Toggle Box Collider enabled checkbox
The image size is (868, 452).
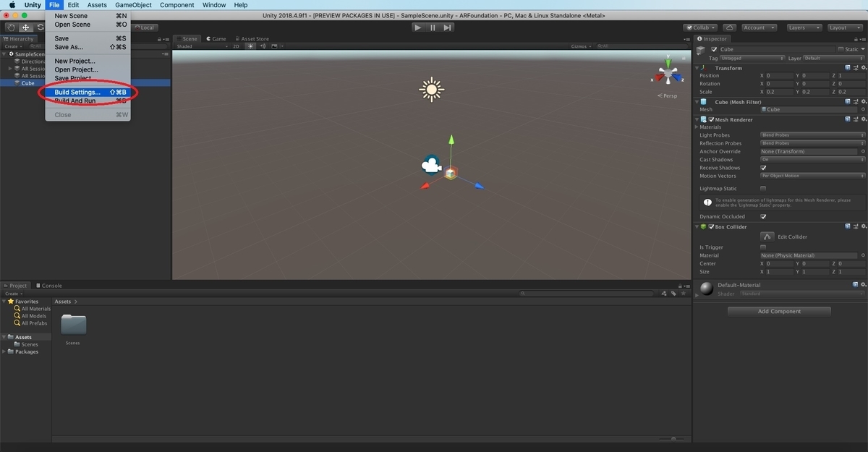pos(712,226)
